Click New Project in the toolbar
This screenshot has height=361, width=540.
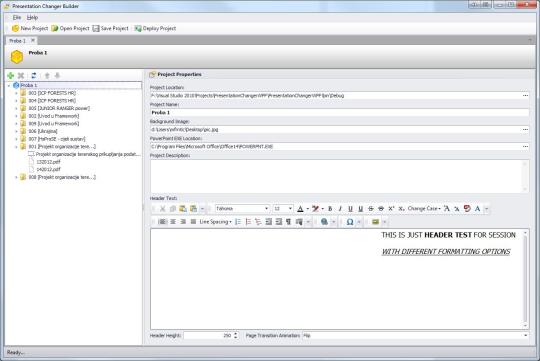point(30,28)
